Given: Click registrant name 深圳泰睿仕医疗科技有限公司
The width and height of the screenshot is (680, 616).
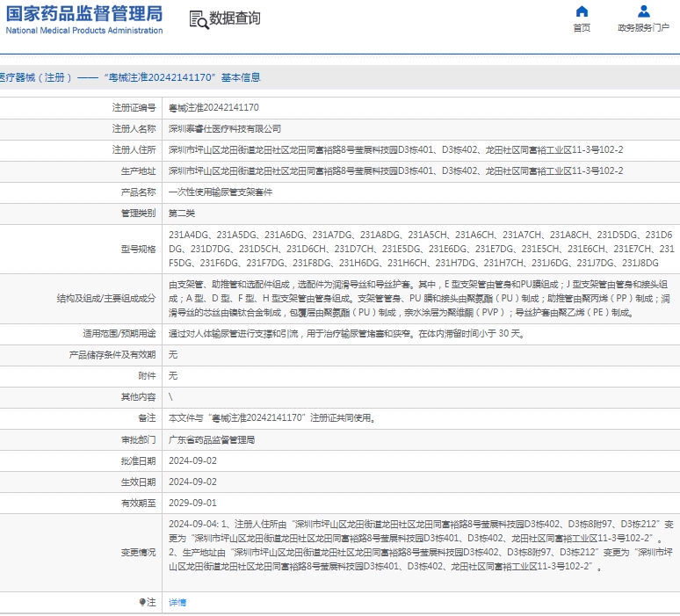Looking at the screenshot, I should [x=225, y=129].
